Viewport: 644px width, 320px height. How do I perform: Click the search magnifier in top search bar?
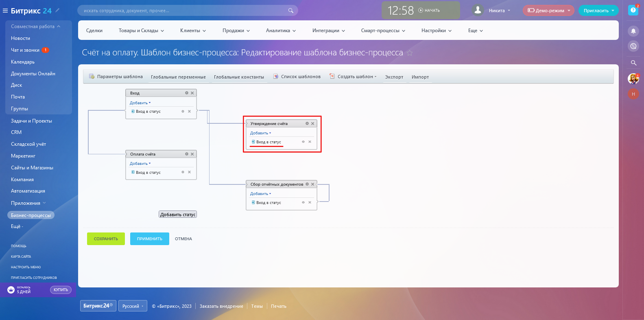290,11
